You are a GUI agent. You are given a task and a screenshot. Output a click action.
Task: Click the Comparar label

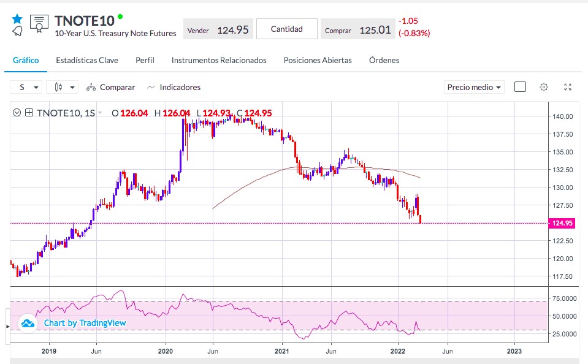coord(117,88)
